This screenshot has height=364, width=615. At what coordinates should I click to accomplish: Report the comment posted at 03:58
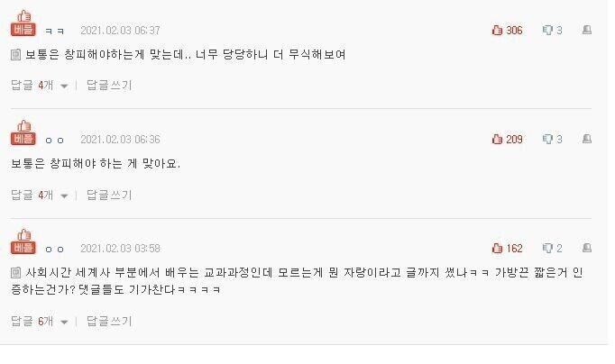(x=587, y=249)
